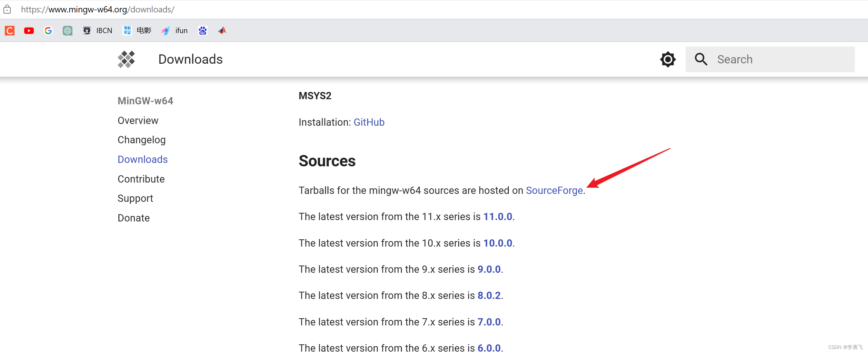
Task: Open the Changelog sidebar page
Action: tap(142, 140)
